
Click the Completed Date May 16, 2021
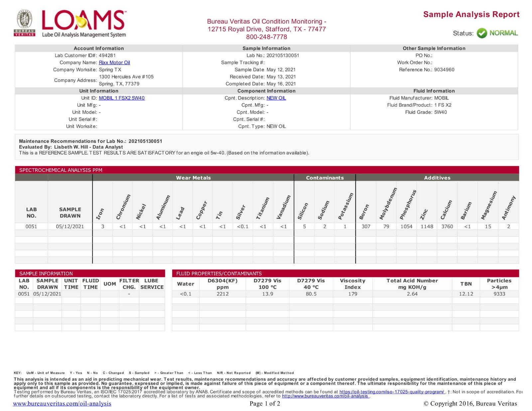(281, 84)
